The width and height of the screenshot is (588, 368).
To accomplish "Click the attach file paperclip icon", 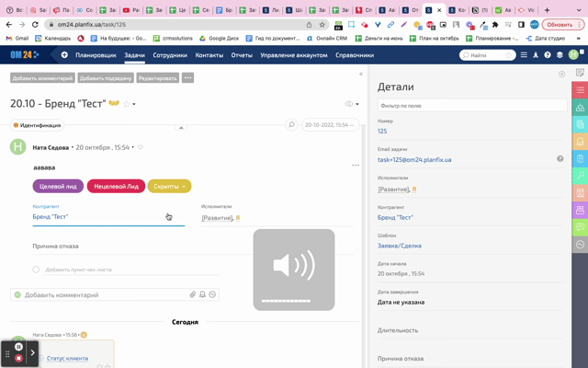I will coord(193,294).
